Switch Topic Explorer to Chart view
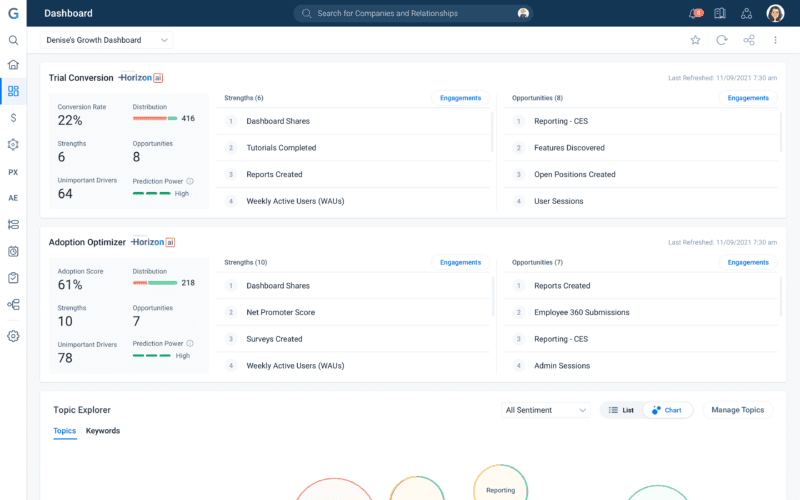The image size is (800, 500). coord(667,410)
